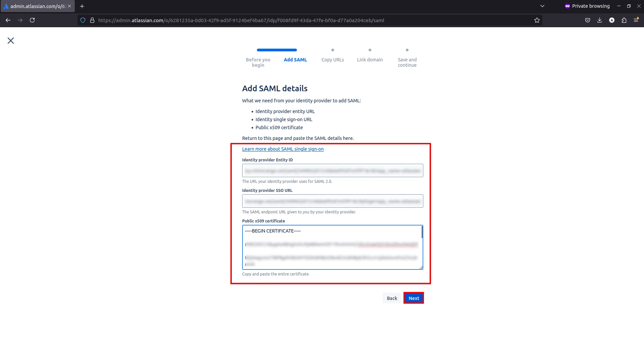644x352 pixels.
Task: Open the list all tabs chevron
Action: point(542,6)
